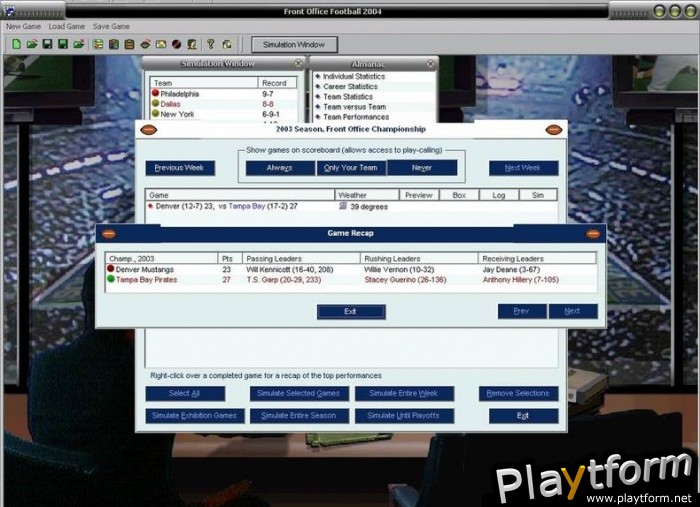Click the green helmet icon beside Tampa Bay Pirates

pyautogui.click(x=111, y=279)
